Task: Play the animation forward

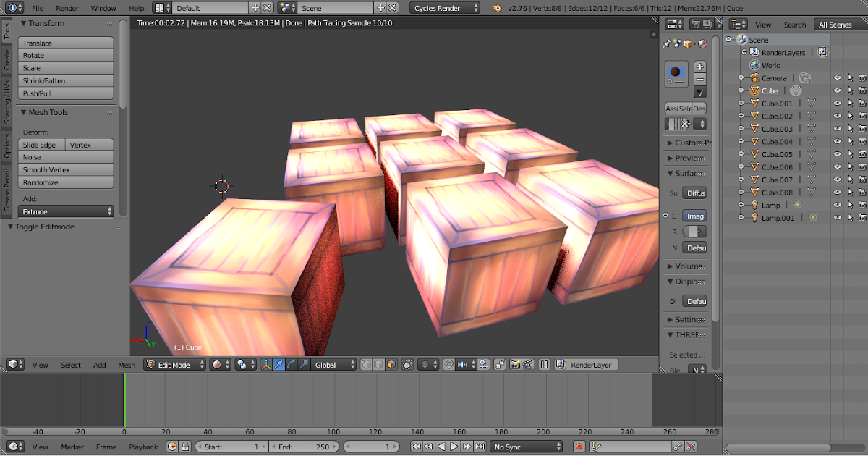Action: click(455, 447)
